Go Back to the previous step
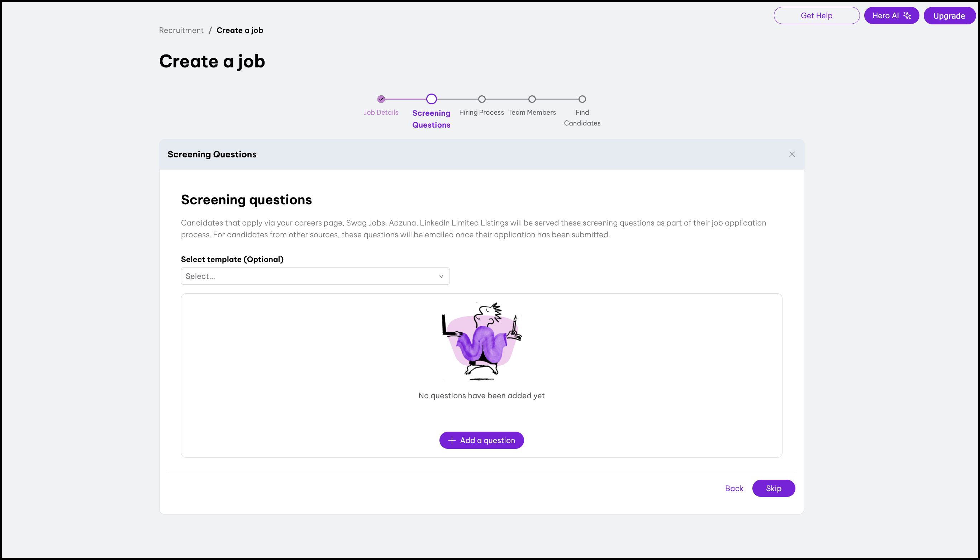Screen dimensions: 980x560 click(x=734, y=488)
